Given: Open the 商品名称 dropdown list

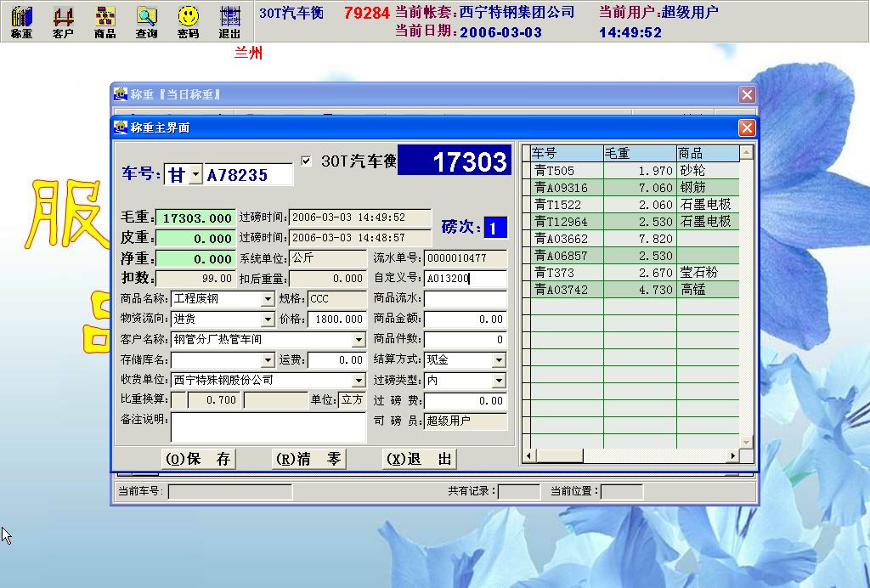Looking at the screenshot, I should tap(268, 299).
